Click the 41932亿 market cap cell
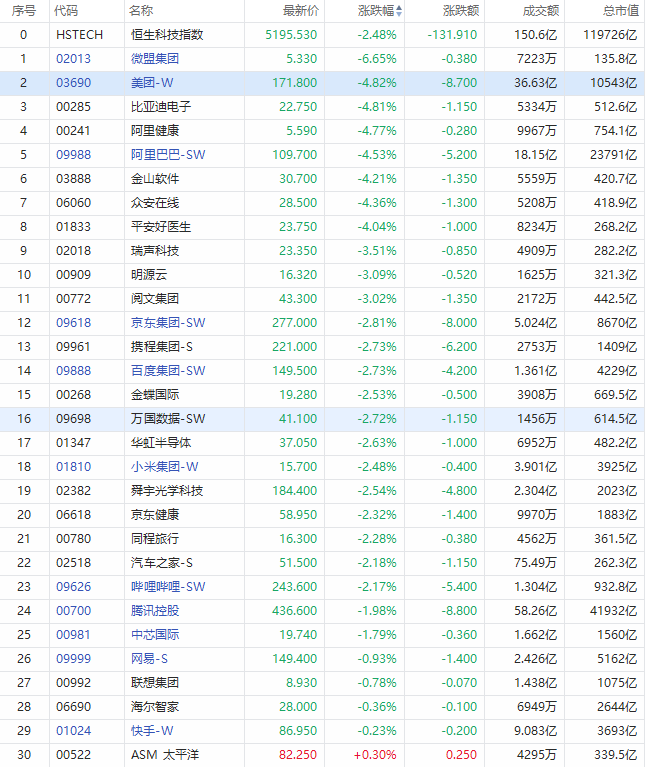This screenshot has width=645, height=767. point(611,610)
